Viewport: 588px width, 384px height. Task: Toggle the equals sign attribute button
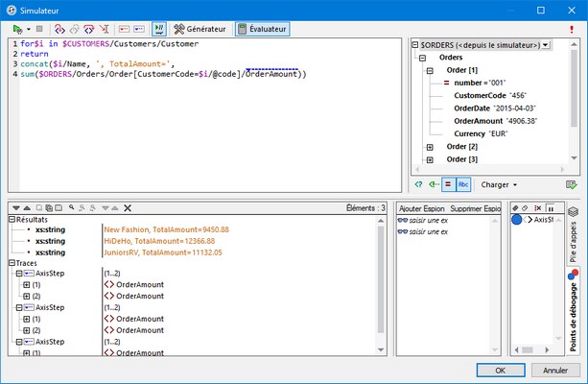click(x=448, y=183)
